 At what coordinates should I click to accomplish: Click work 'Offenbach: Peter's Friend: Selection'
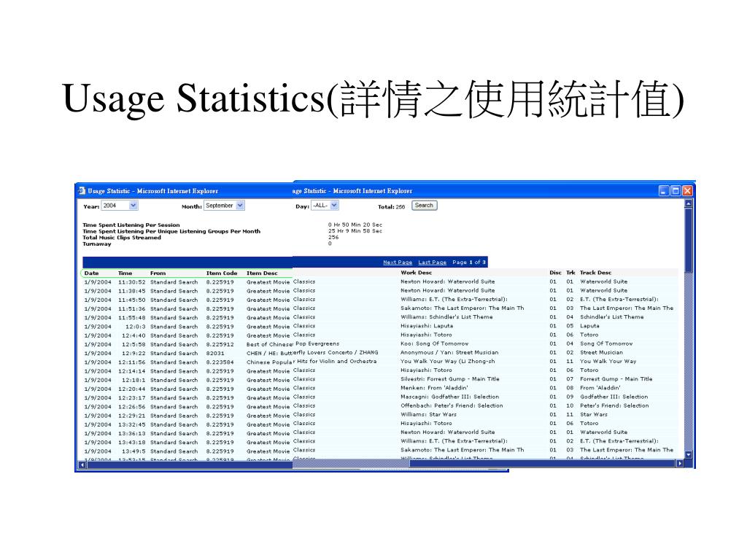click(452, 405)
